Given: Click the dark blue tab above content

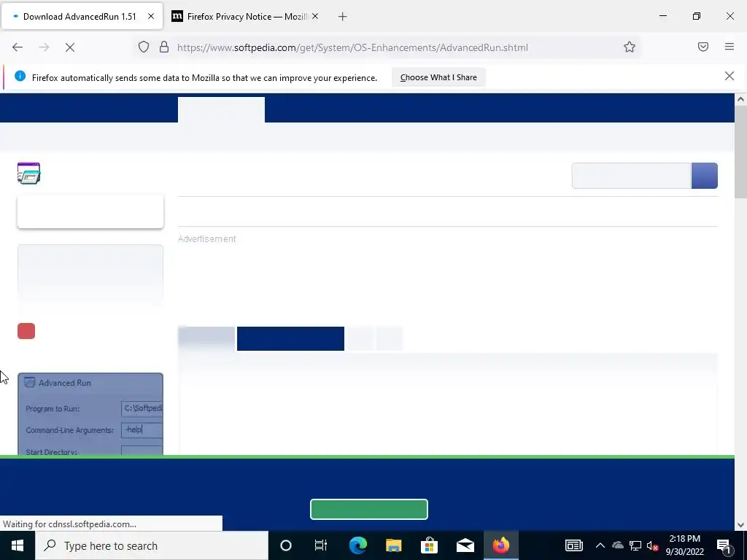Looking at the screenshot, I should [x=290, y=338].
